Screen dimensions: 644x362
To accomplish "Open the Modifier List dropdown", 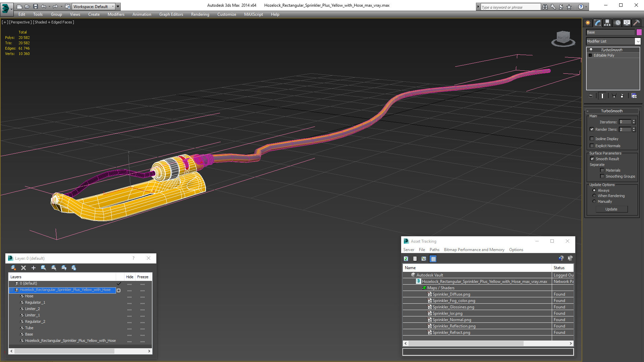I will point(638,41).
